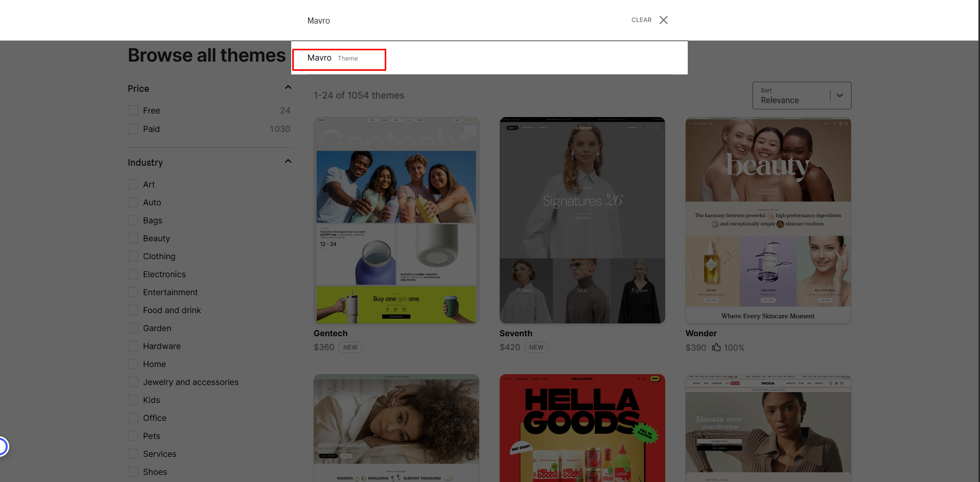Collapse the Price filter section

coord(288,87)
